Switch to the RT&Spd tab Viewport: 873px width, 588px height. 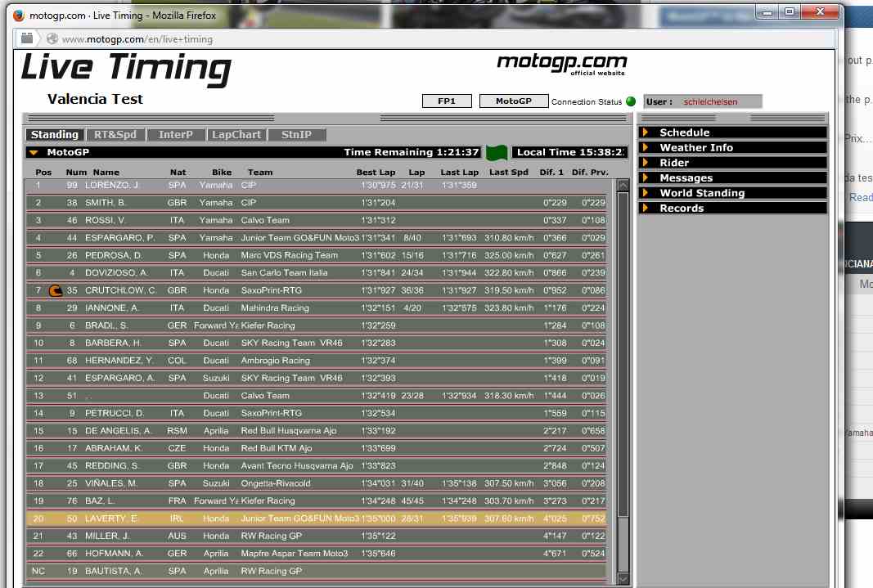pos(115,135)
